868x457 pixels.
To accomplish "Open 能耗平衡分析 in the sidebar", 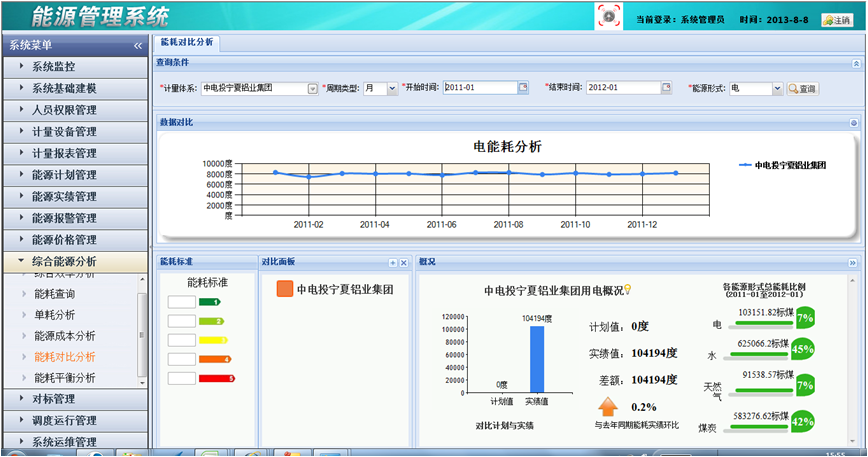I will click(65, 378).
